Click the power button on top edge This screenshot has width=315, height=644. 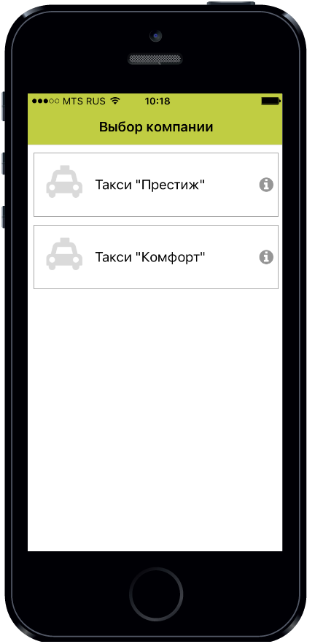click(231, 3)
